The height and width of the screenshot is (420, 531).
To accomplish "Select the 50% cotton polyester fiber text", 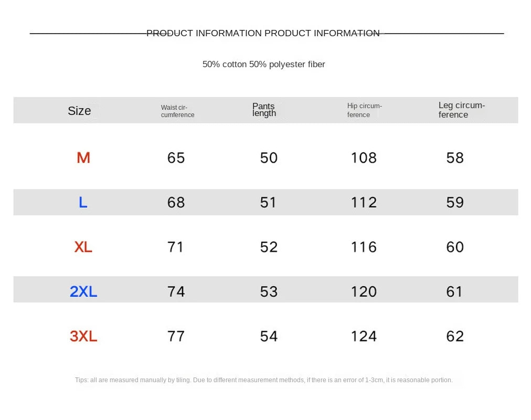I will coord(263,65).
